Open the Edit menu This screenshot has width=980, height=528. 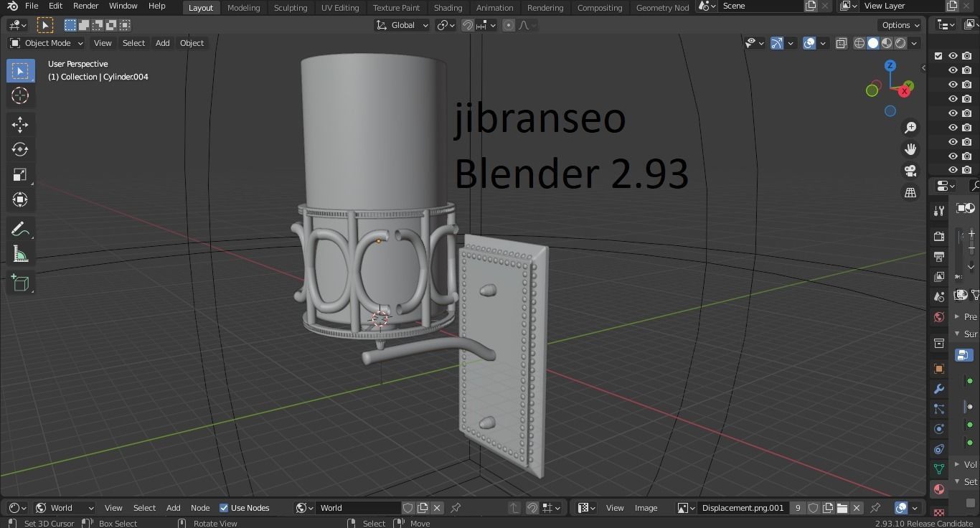click(x=55, y=6)
